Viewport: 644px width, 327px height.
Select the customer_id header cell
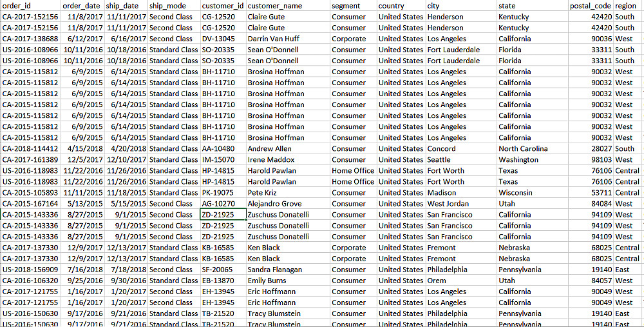coord(223,6)
